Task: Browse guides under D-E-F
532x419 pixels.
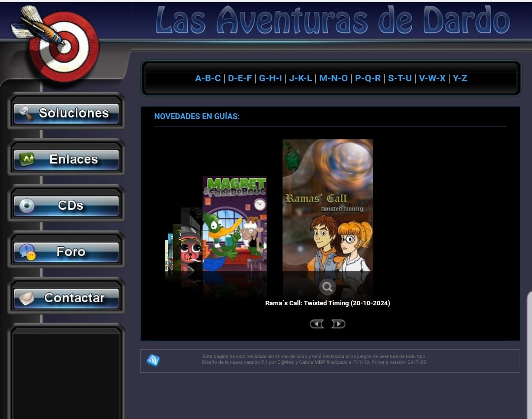Action: 240,78
